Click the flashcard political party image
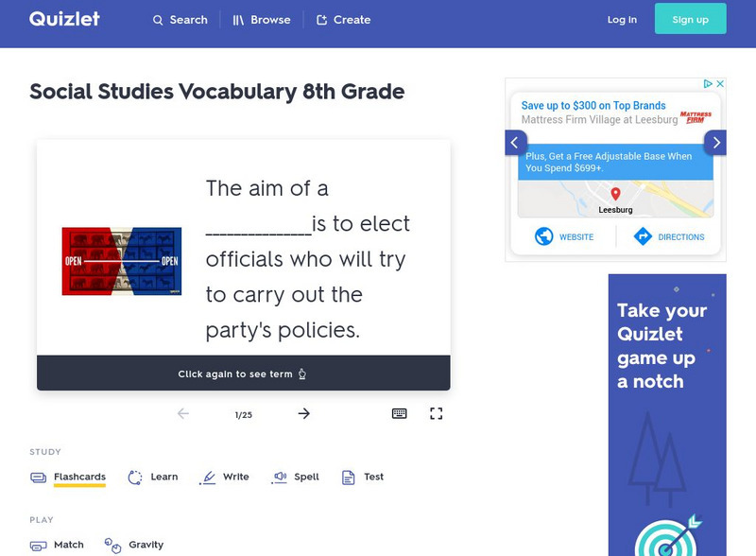756x556 pixels. [121, 261]
